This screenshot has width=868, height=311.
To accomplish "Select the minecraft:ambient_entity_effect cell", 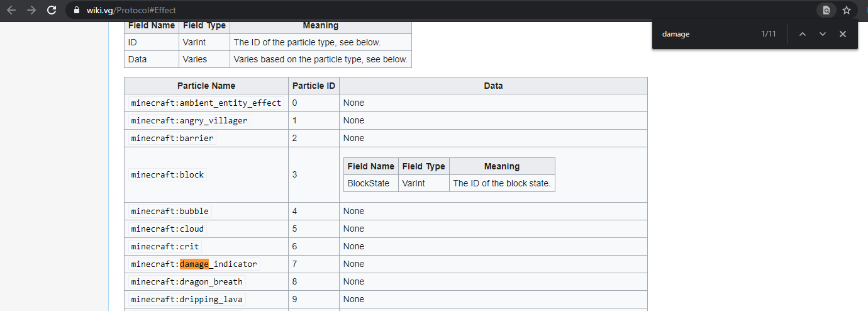I will 206,103.
